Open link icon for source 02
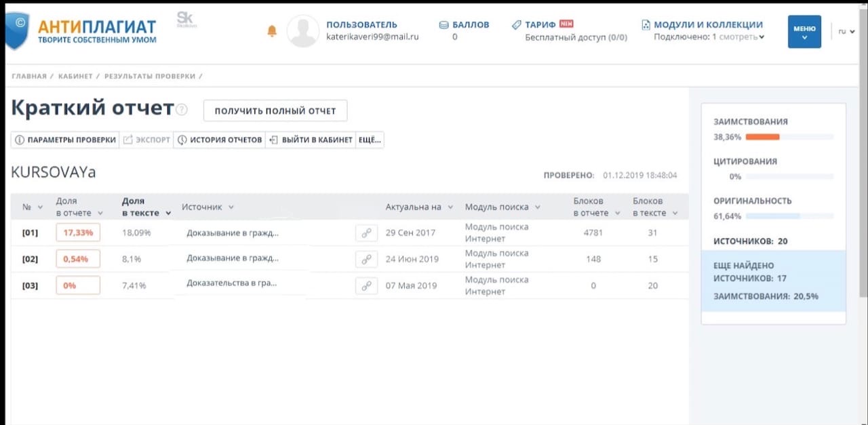 [366, 259]
